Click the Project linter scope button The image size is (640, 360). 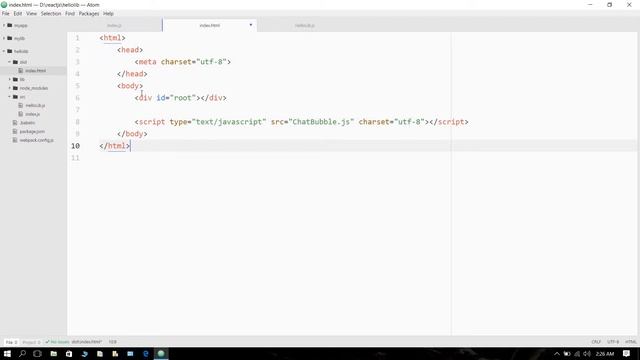pyautogui.click(x=31, y=342)
